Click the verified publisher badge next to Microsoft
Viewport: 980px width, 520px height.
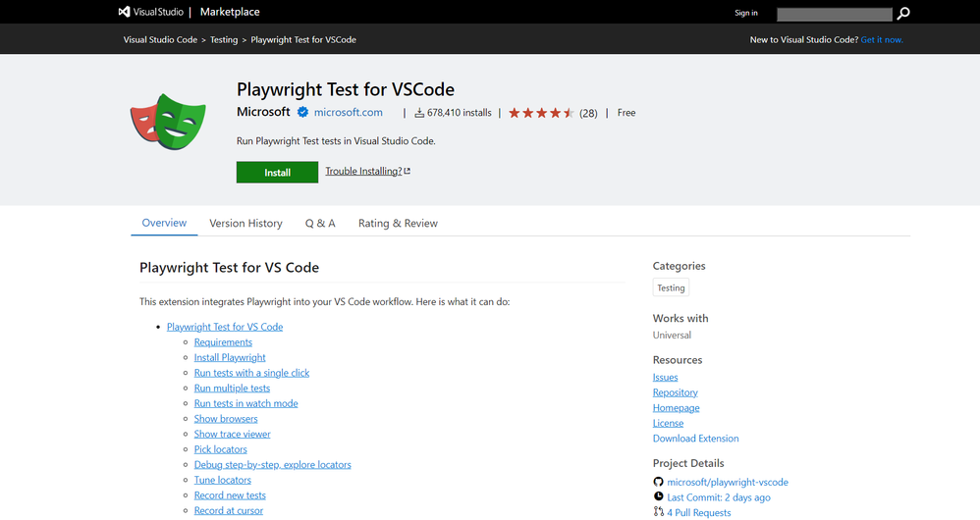tap(302, 113)
